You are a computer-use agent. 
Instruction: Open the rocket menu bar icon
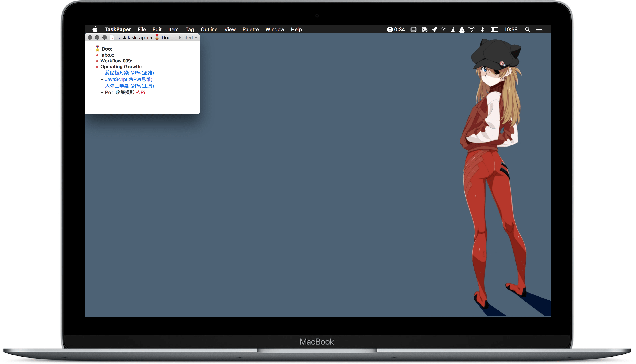coord(434,29)
